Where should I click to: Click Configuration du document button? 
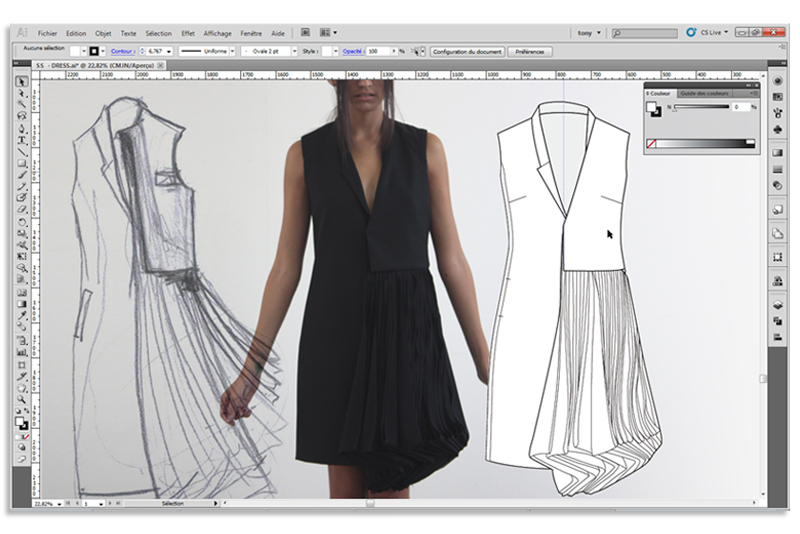pyautogui.click(x=467, y=52)
